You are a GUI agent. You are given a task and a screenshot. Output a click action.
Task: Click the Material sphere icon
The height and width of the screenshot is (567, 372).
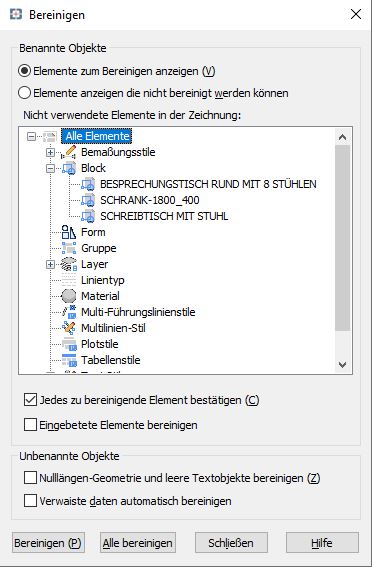point(69,296)
